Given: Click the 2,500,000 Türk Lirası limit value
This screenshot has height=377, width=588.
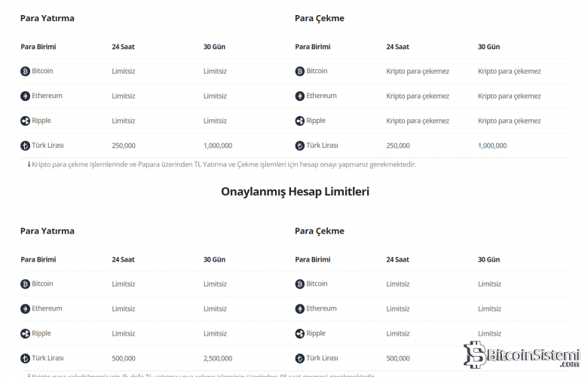Looking at the screenshot, I should 218,358.
